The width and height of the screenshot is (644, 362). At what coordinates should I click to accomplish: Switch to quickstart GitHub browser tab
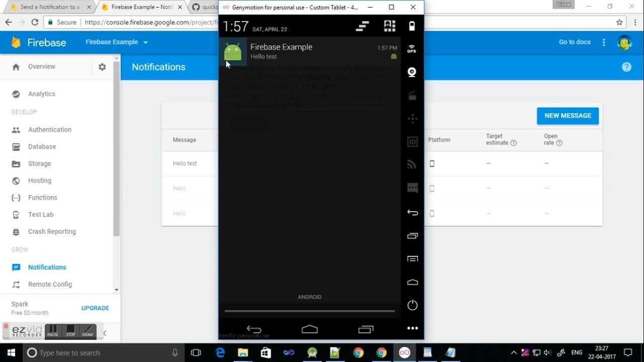pyautogui.click(x=205, y=7)
